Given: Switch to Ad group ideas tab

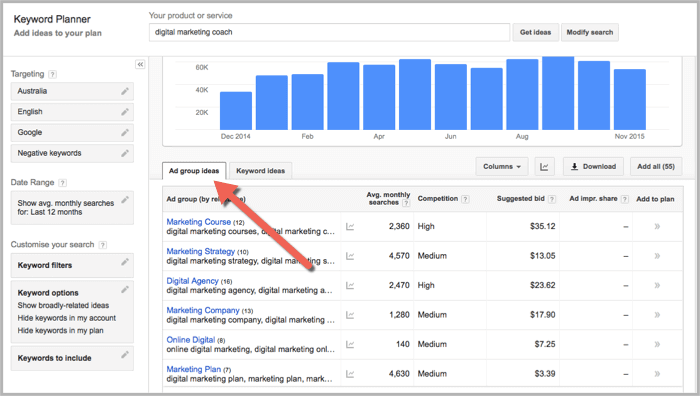Looking at the screenshot, I should [x=194, y=171].
